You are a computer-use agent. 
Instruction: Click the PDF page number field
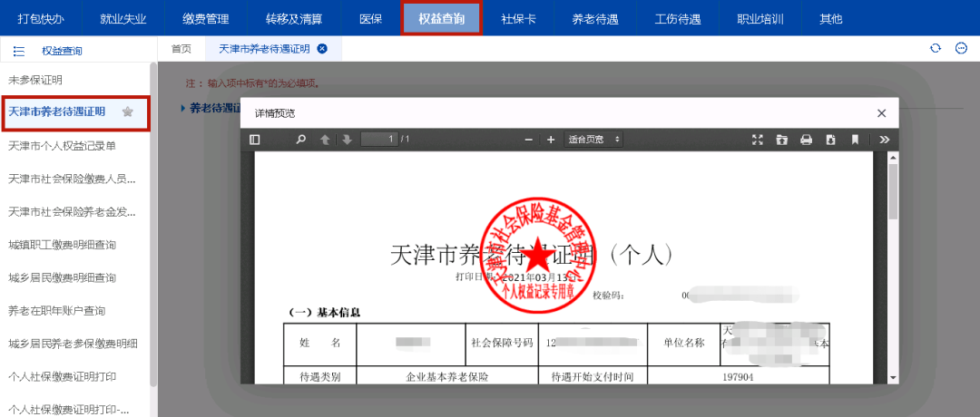379,140
